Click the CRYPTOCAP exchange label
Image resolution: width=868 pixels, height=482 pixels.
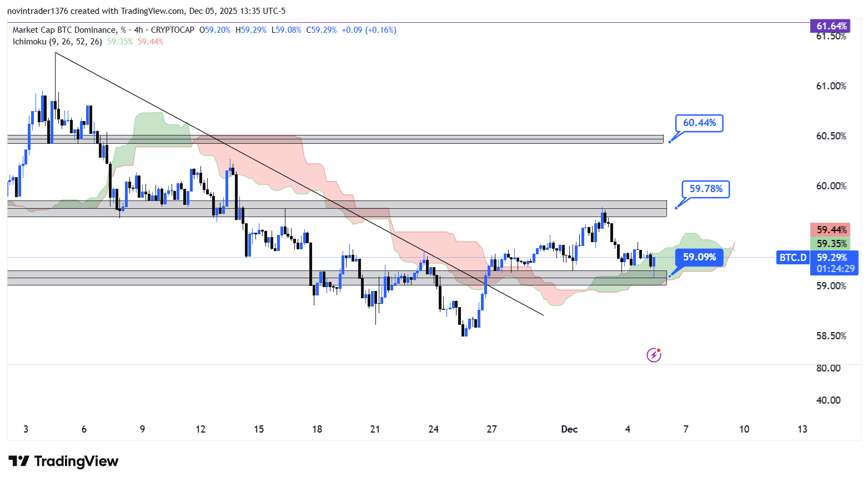172,30
